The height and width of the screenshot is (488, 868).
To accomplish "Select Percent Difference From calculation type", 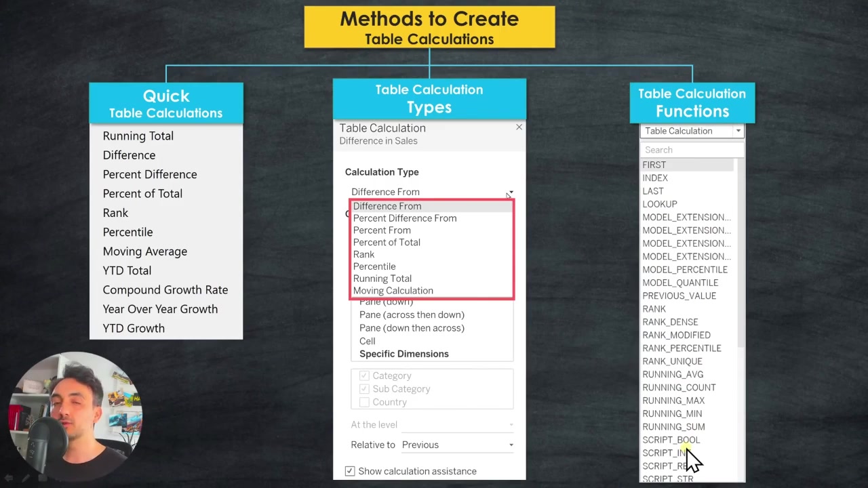I will point(405,218).
